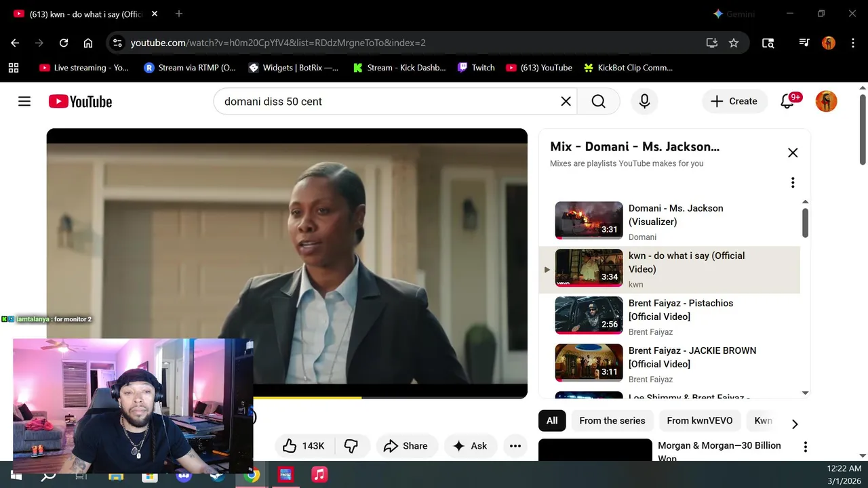
Task: Select the All filter chip
Action: pyautogui.click(x=552, y=421)
